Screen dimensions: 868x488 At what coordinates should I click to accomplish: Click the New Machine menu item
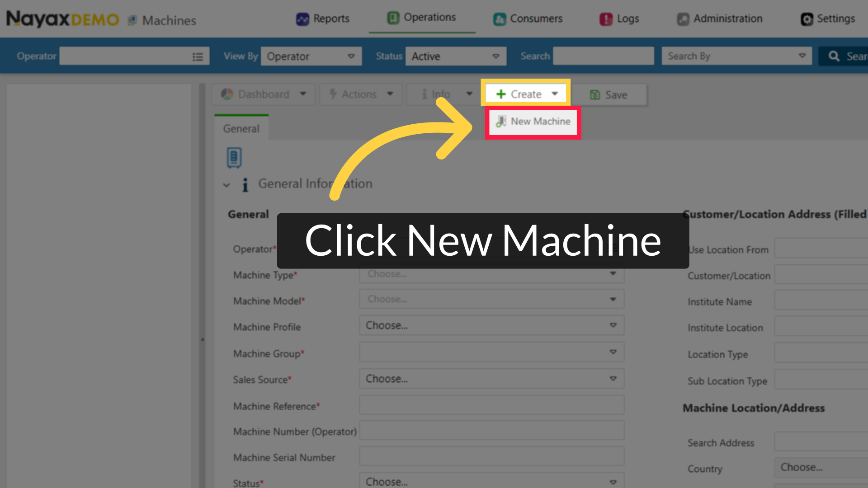pyautogui.click(x=533, y=122)
